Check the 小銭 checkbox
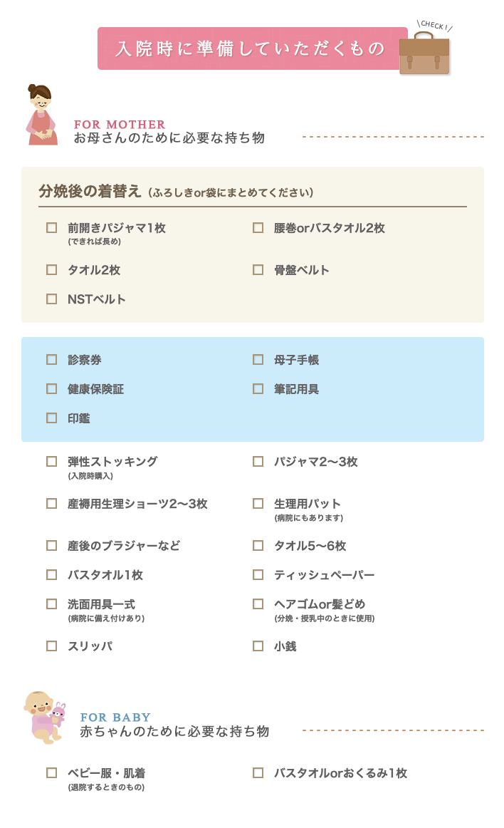This screenshot has height=828, width=504. pyautogui.click(x=258, y=646)
